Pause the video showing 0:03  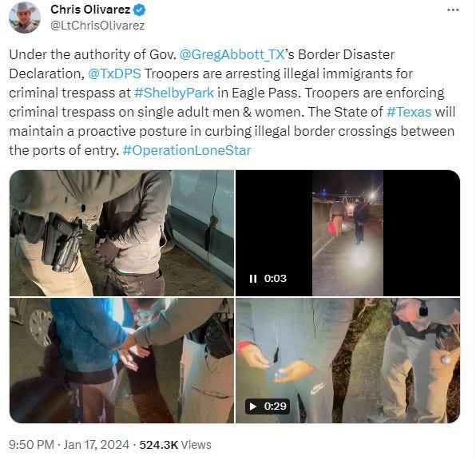[x=253, y=279]
